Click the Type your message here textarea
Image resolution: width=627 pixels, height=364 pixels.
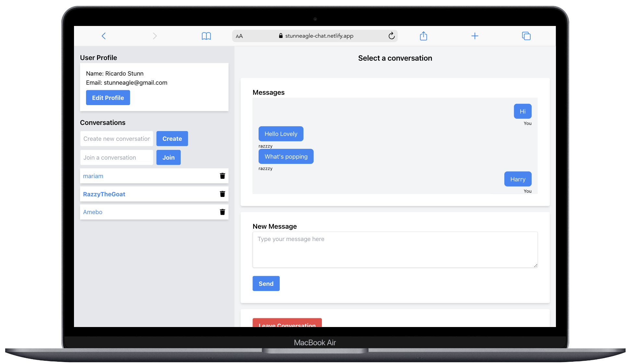(395, 249)
